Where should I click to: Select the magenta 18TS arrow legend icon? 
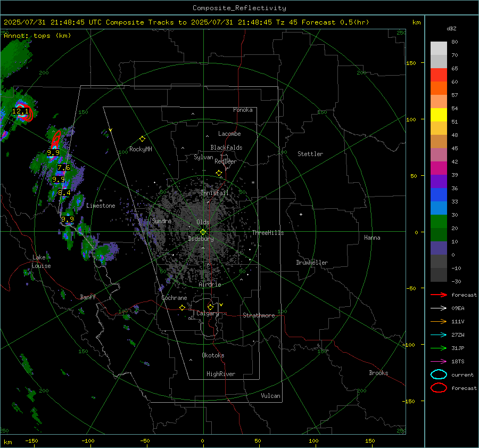click(x=439, y=362)
